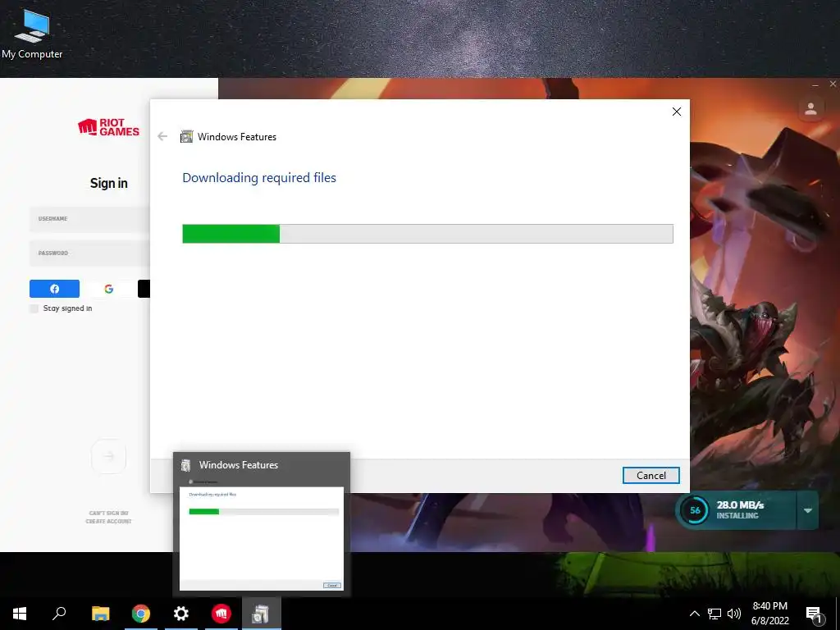Sign in with Facebook button

point(54,289)
